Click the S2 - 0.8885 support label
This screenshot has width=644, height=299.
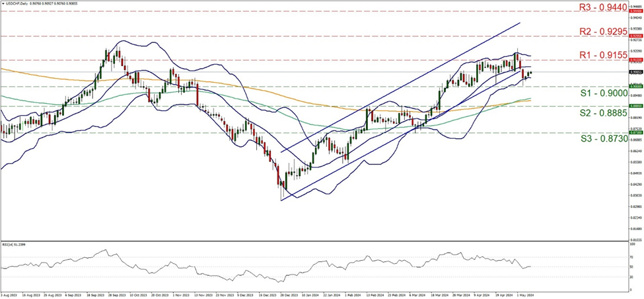pyautogui.click(x=604, y=112)
